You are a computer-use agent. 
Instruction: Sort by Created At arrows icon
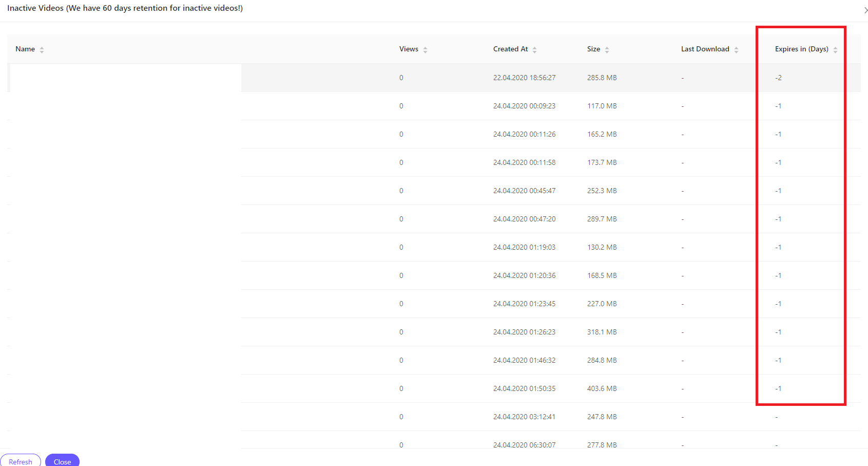tap(534, 50)
